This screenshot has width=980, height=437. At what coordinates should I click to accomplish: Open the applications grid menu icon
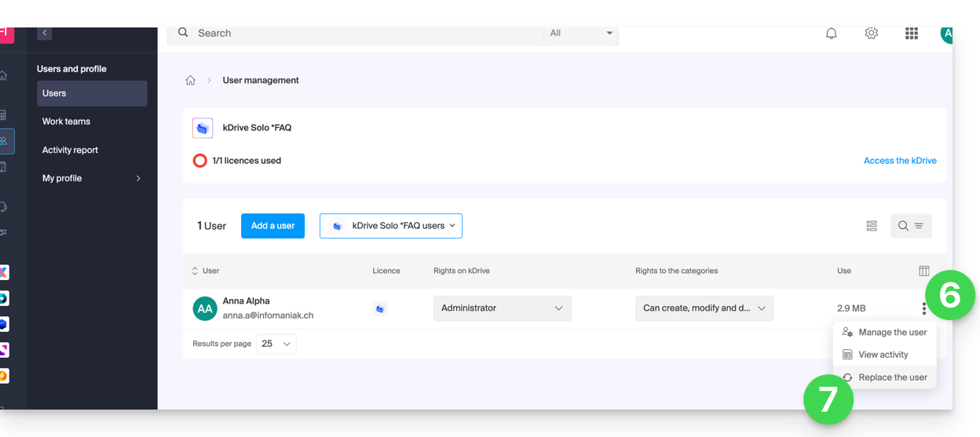911,34
